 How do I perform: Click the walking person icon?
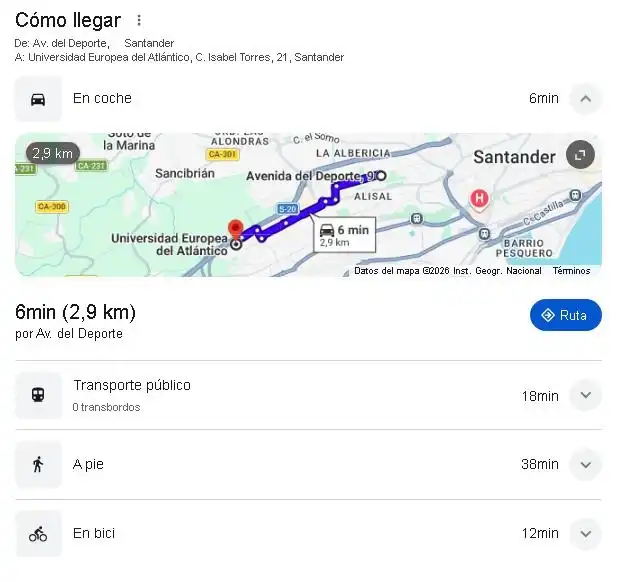click(38, 464)
